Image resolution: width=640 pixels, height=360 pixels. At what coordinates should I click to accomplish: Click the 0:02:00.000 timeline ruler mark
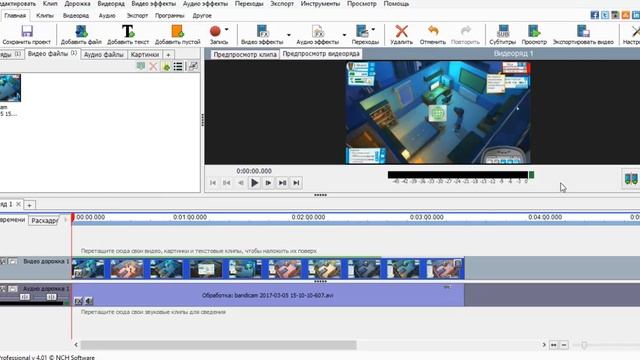click(308, 217)
